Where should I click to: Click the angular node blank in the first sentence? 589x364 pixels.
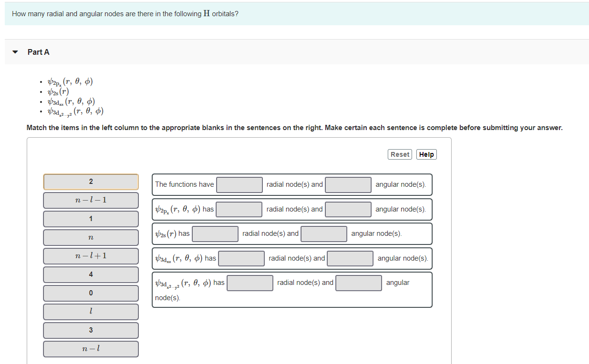coord(348,184)
